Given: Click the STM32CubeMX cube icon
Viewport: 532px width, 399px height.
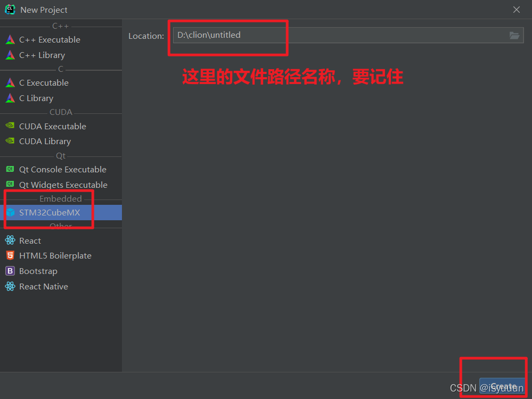Looking at the screenshot, I should point(11,212).
